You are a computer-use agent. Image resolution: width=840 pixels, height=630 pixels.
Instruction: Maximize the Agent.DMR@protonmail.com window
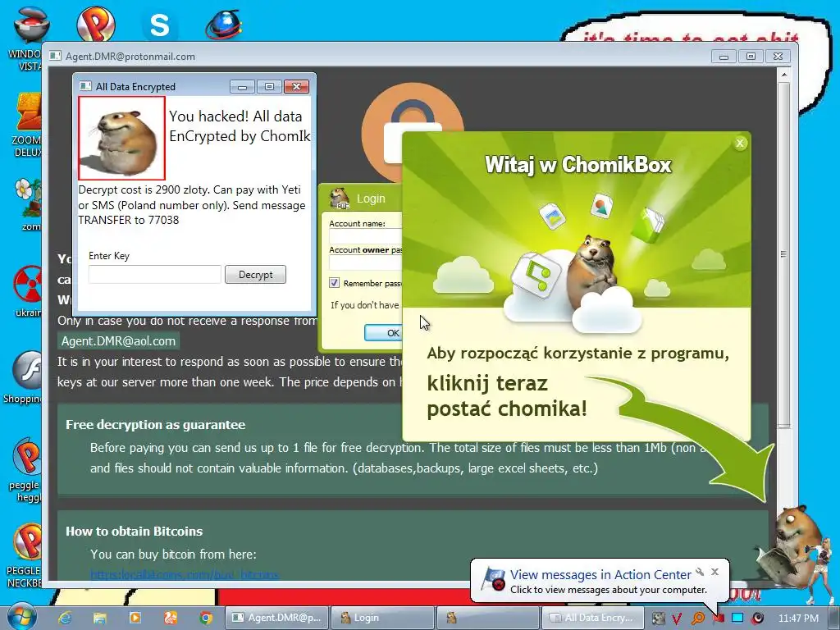click(x=751, y=57)
